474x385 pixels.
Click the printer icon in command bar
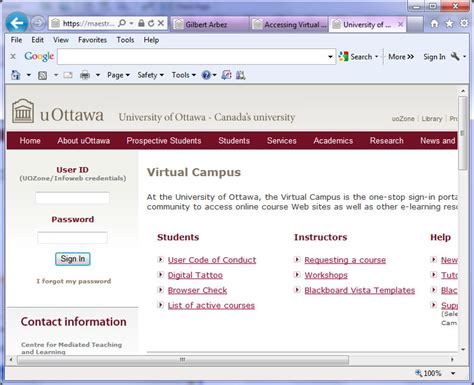[85, 75]
